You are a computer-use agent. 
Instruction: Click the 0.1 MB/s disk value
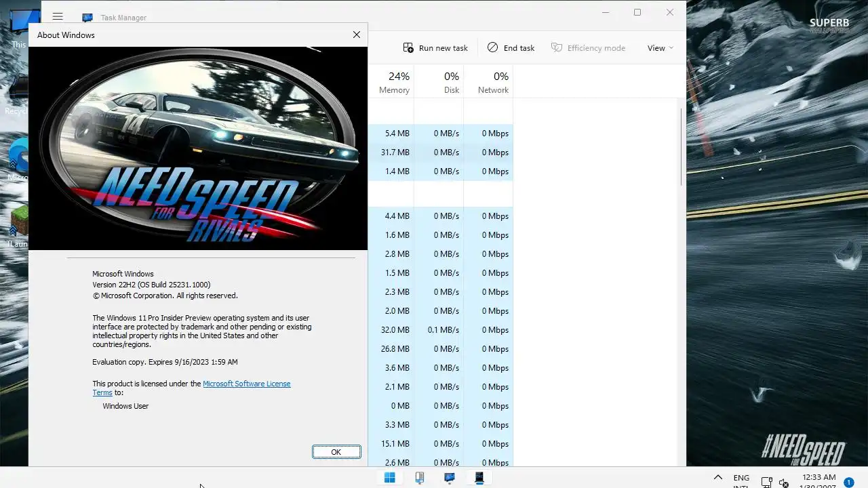pos(443,330)
